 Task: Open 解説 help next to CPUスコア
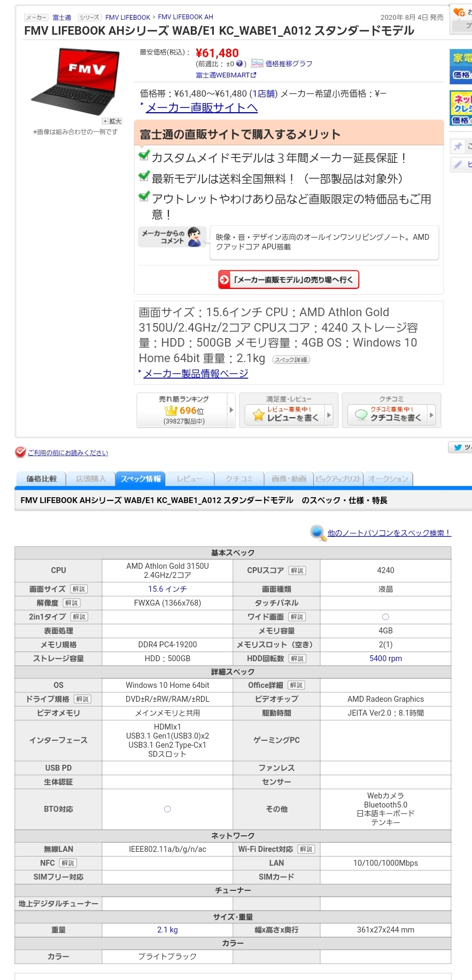[297, 570]
